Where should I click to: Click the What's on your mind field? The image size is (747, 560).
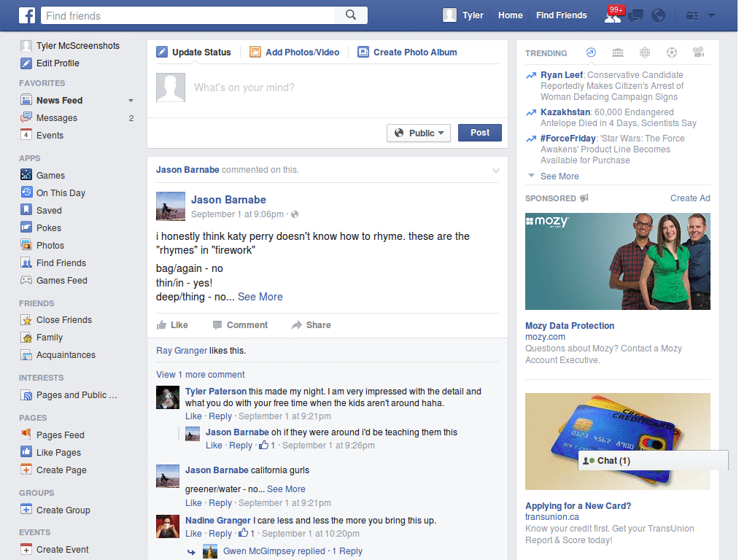coord(292,87)
